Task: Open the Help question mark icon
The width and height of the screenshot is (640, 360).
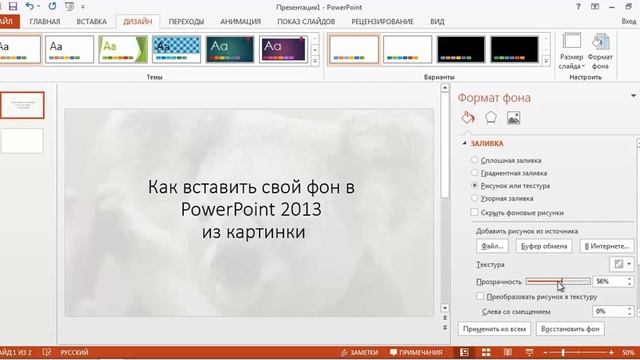Action: [578, 7]
